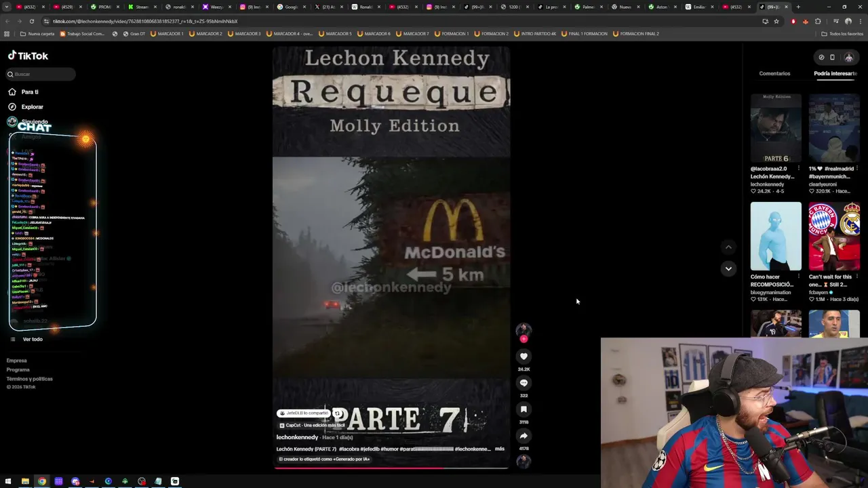Open File Explorer from the taskbar

(25, 481)
